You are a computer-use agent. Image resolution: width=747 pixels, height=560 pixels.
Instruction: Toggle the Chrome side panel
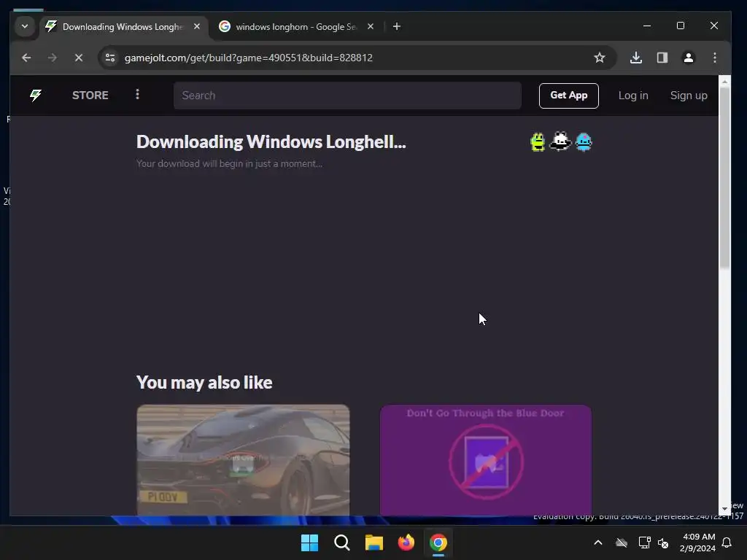click(662, 58)
